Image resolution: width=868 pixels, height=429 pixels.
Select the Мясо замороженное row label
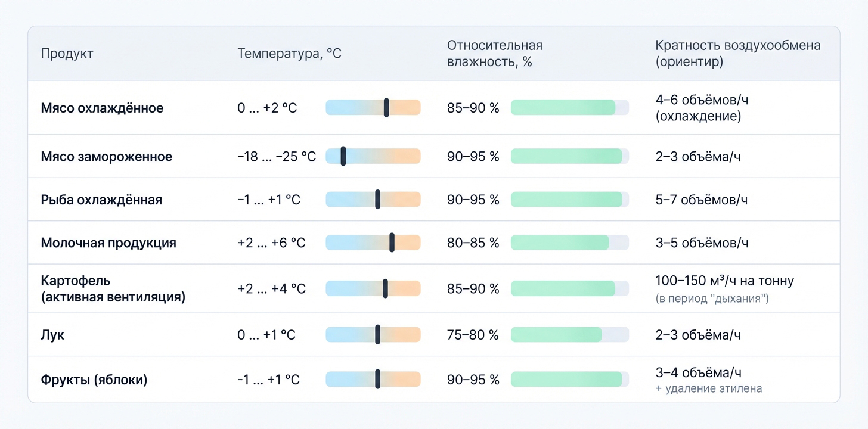point(106,157)
